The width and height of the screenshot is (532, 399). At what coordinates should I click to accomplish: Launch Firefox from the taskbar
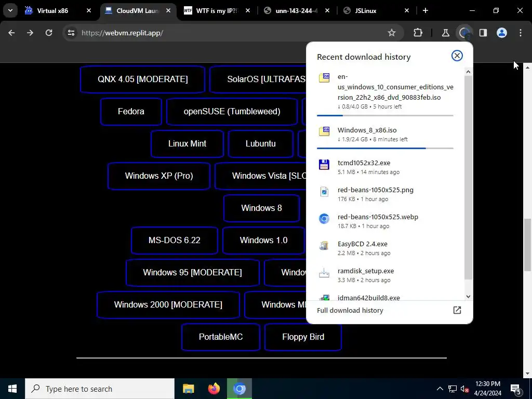tap(214, 389)
